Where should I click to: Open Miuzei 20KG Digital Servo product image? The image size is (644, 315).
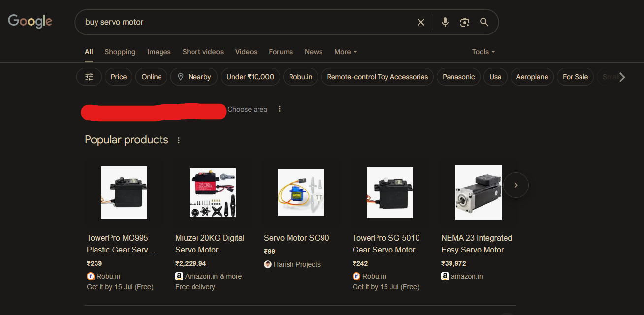click(213, 192)
